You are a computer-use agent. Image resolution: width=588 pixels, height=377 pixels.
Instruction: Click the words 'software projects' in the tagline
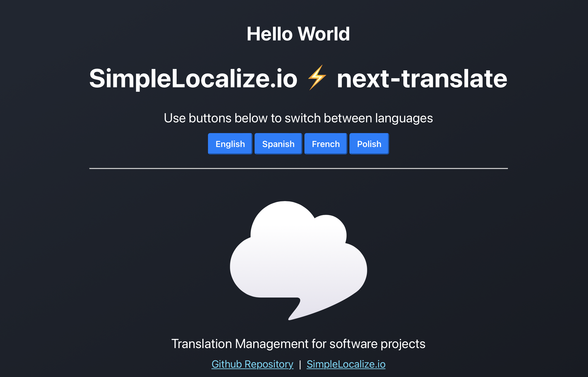(377, 344)
